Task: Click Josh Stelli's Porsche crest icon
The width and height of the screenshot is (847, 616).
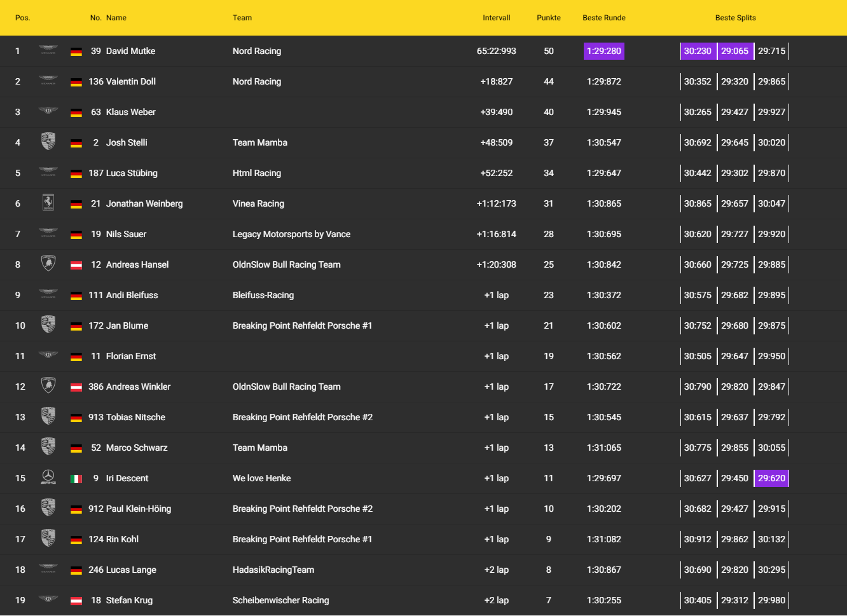Action: pos(48,142)
